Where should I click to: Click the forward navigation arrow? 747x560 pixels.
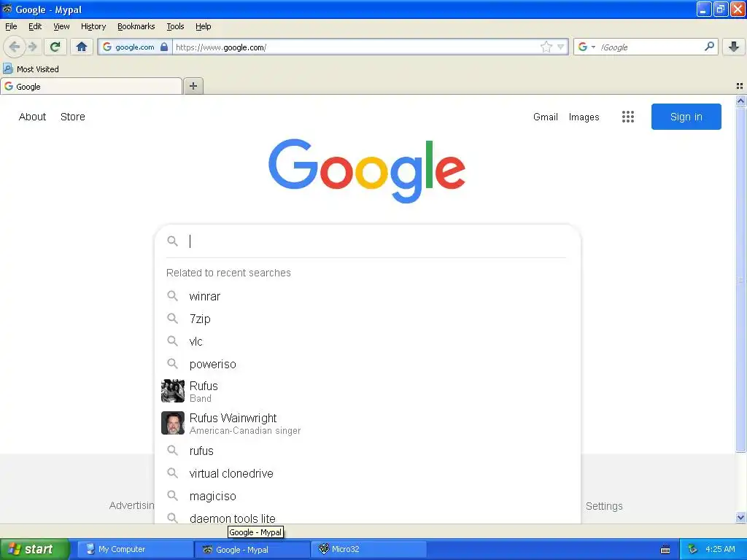(33, 47)
